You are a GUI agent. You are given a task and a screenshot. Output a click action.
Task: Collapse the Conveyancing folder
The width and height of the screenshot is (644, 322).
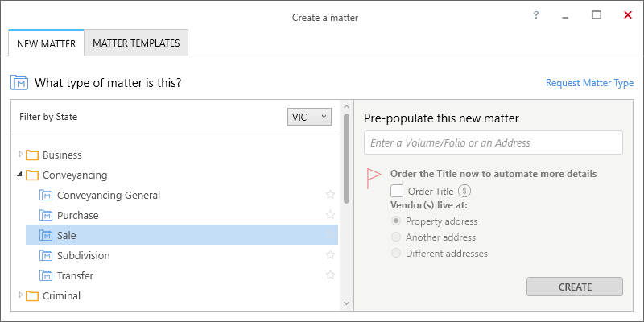point(19,175)
